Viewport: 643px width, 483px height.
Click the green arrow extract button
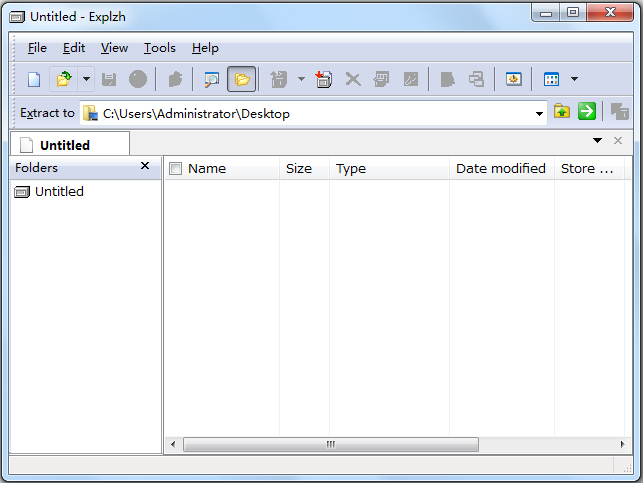point(587,112)
